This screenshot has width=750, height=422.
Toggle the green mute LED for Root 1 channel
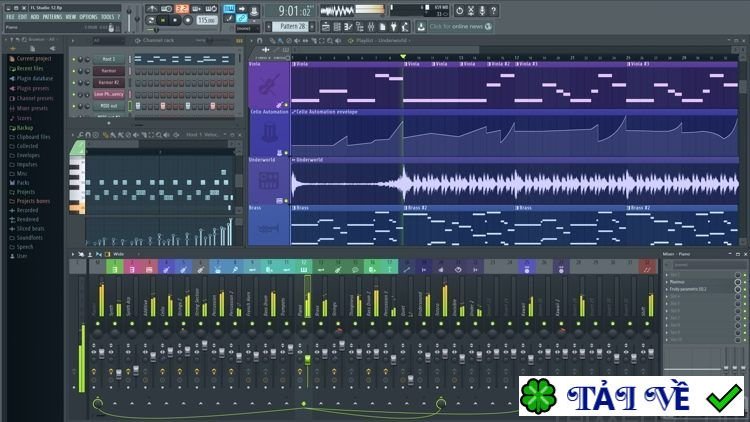74,60
